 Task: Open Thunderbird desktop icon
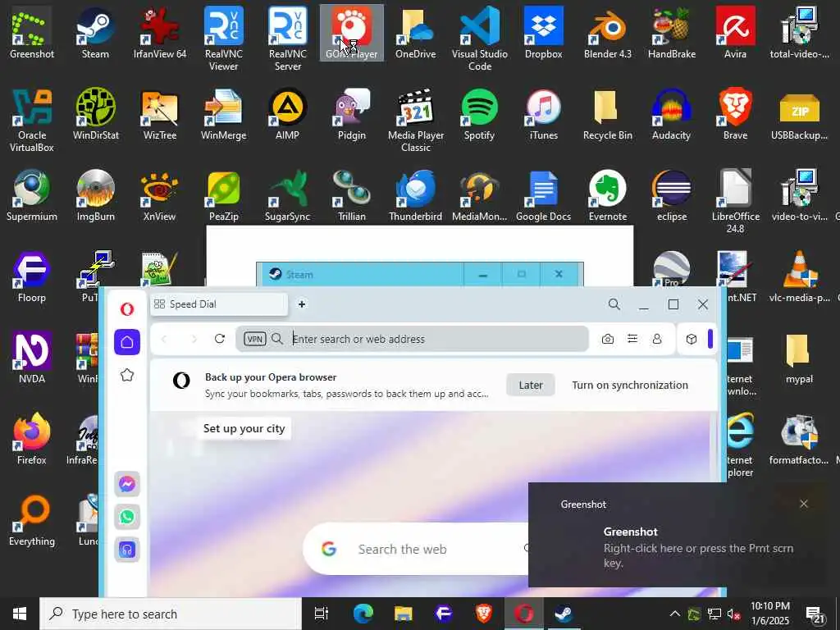pyautogui.click(x=415, y=195)
